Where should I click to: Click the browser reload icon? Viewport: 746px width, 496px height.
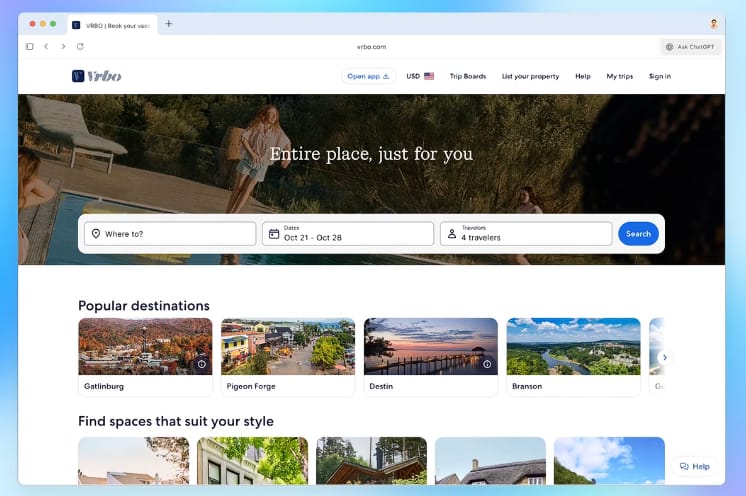[x=80, y=47]
